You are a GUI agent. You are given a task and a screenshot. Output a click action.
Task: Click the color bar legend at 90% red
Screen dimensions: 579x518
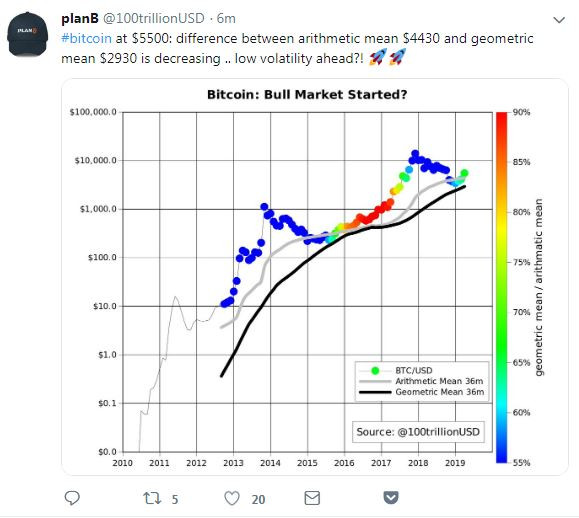point(501,117)
